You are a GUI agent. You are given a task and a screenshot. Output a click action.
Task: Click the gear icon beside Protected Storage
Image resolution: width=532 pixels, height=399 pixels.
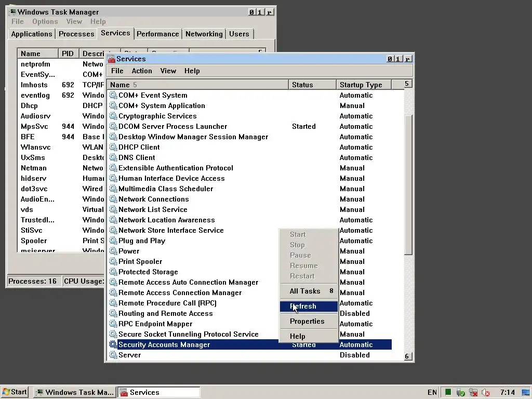(113, 272)
